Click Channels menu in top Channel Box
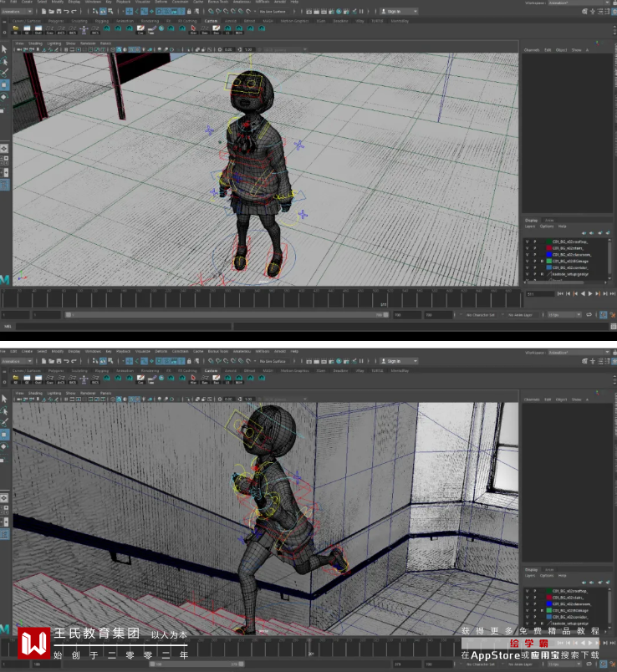This screenshot has width=617, height=672. point(532,50)
